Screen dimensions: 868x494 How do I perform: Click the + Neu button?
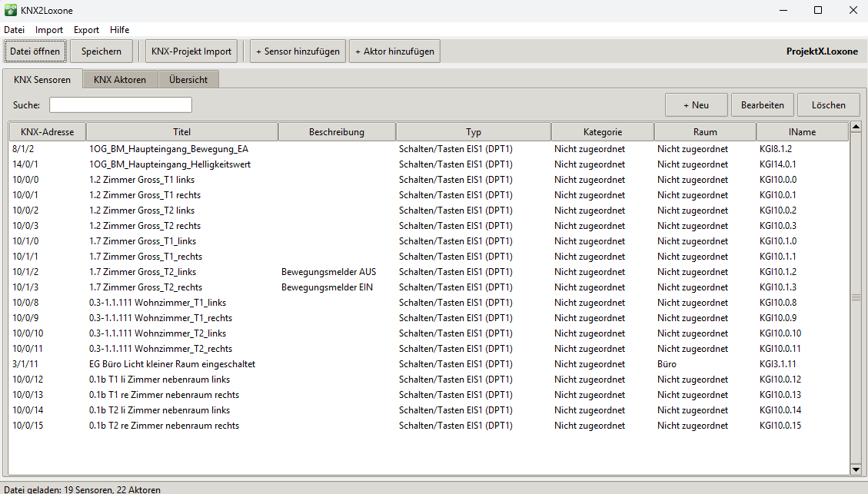[x=696, y=105]
